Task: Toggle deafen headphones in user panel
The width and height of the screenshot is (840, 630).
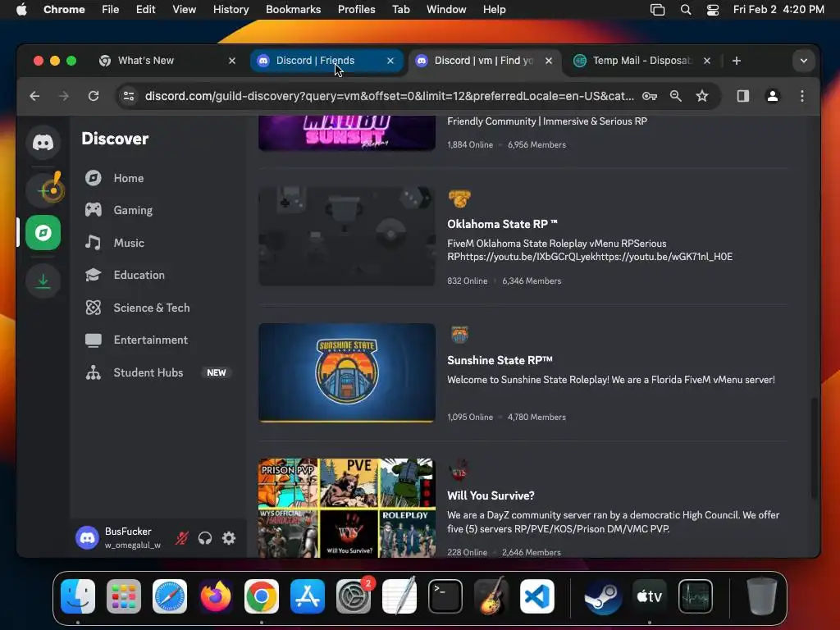Action: pos(204,538)
